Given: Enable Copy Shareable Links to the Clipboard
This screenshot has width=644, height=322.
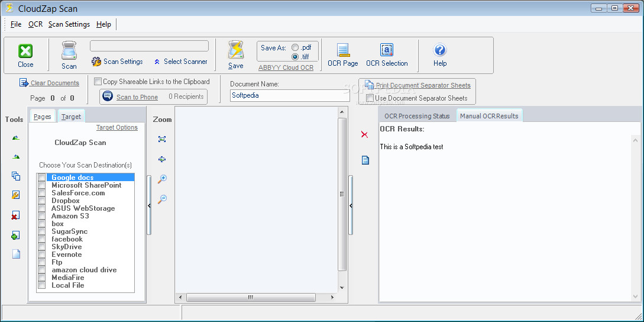Looking at the screenshot, I should pos(98,82).
